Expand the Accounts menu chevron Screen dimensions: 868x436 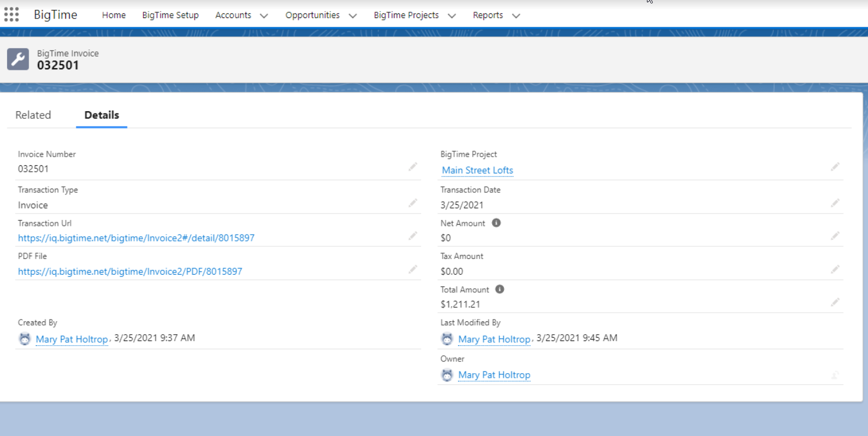click(x=264, y=16)
